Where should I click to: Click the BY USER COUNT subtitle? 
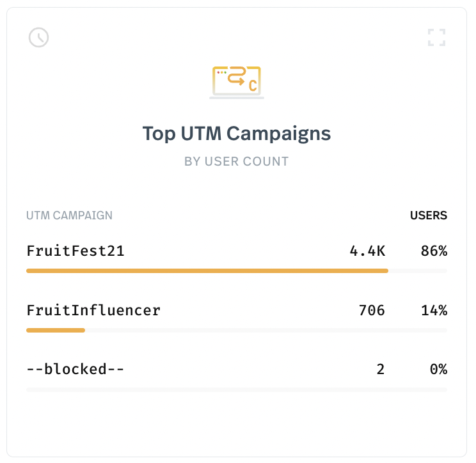[x=237, y=161]
